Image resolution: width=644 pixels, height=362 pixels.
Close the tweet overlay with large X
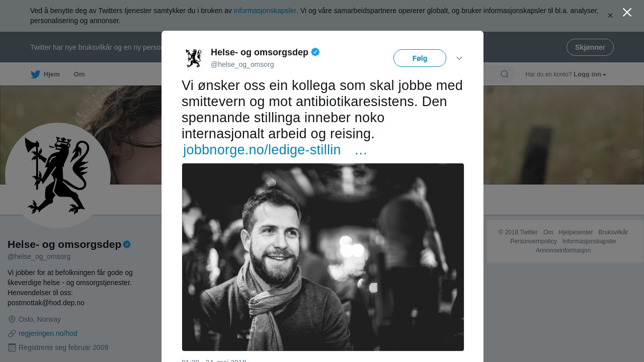coord(627,13)
